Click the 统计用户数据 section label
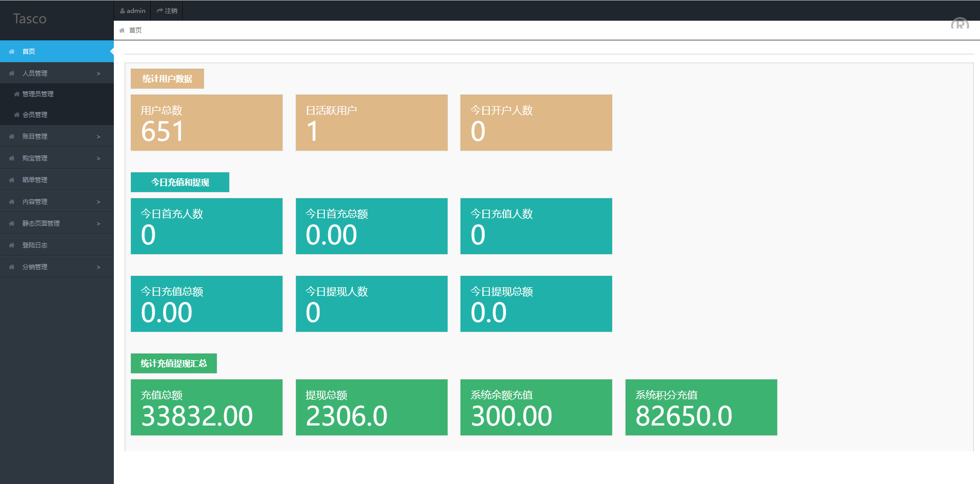 167,79
